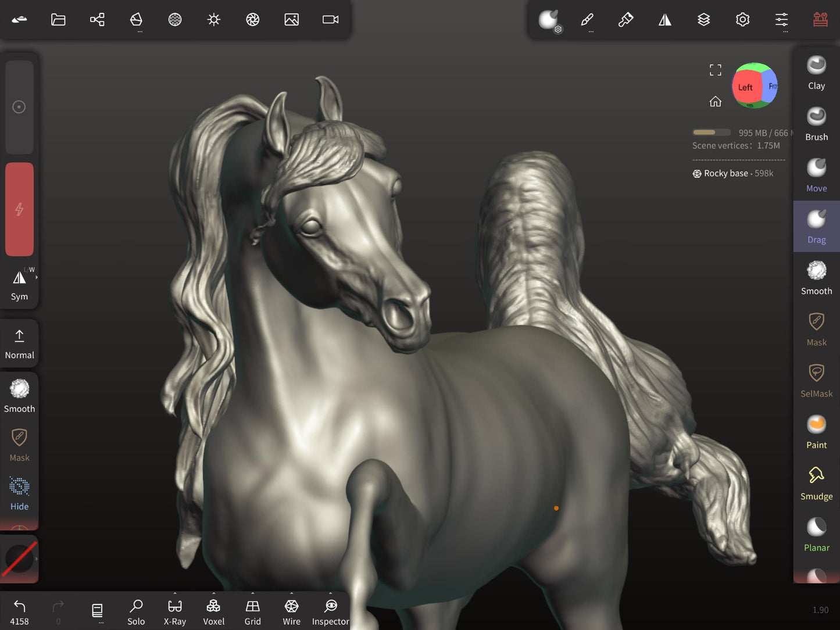The image size is (840, 630).
Task: Pick the Planar brush tool
Action: tap(816, 534)
